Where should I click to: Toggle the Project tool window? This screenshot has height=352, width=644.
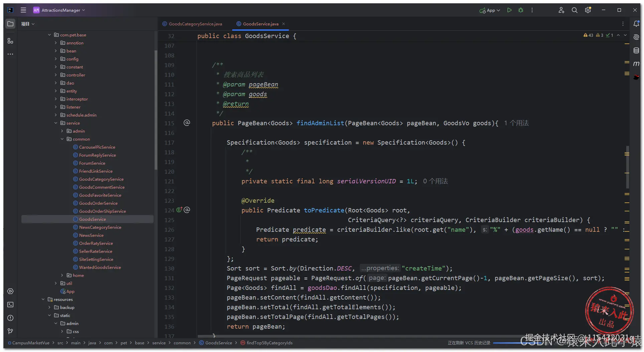pyautogui.click(x=10, y=24)
